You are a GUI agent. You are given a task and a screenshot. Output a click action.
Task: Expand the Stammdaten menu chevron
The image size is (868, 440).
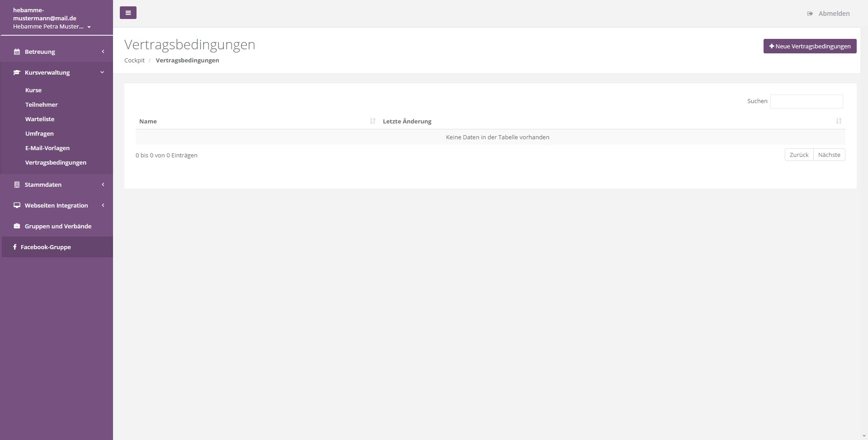tap(103, 185)
